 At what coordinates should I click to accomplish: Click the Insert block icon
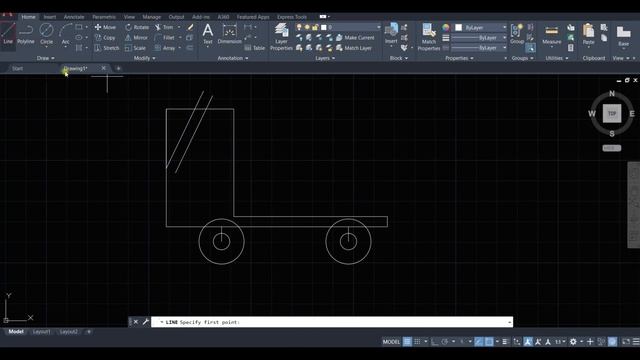coord(391,33)
